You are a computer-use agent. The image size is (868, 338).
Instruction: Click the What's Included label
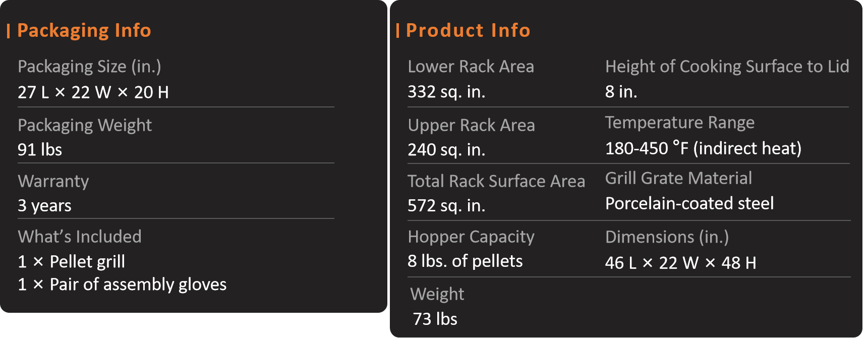click(80, 237)
